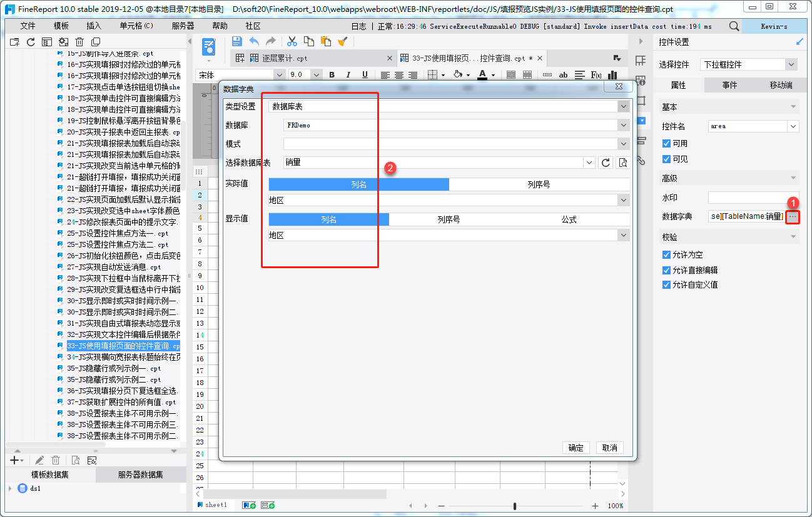Add a new dataset with the plus icon

coord(14,460)
